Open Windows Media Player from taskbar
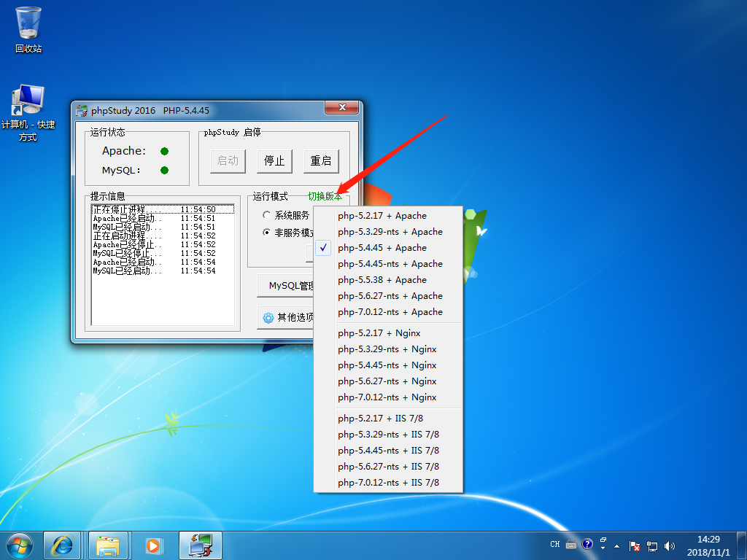 point(153,545)
